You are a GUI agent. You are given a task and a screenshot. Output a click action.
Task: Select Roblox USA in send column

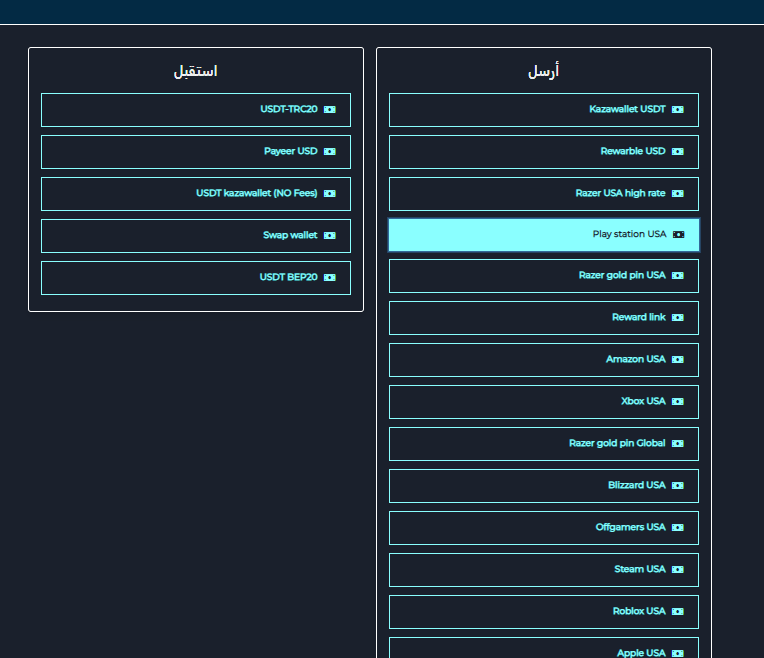coord(544,612)
